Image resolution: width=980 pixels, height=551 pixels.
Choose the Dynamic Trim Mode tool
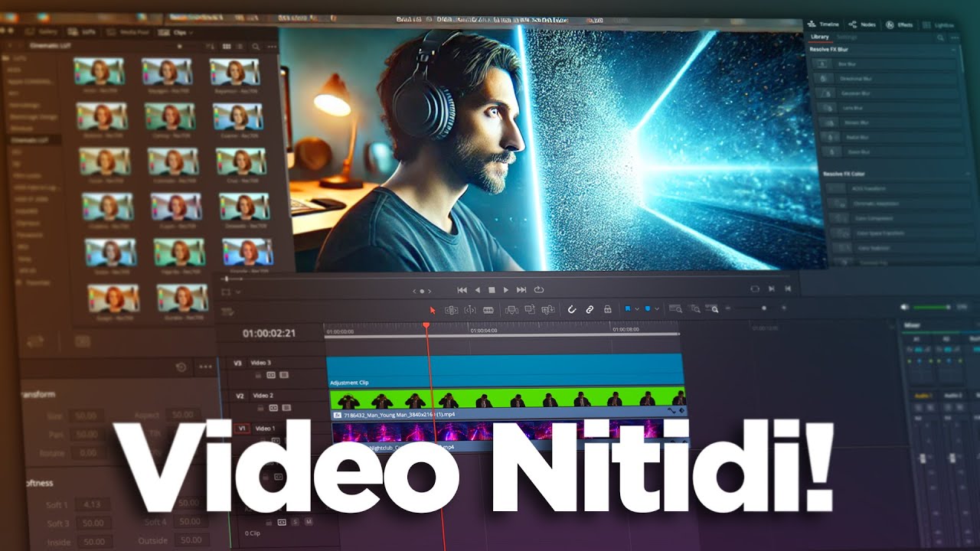click(470, 310)
